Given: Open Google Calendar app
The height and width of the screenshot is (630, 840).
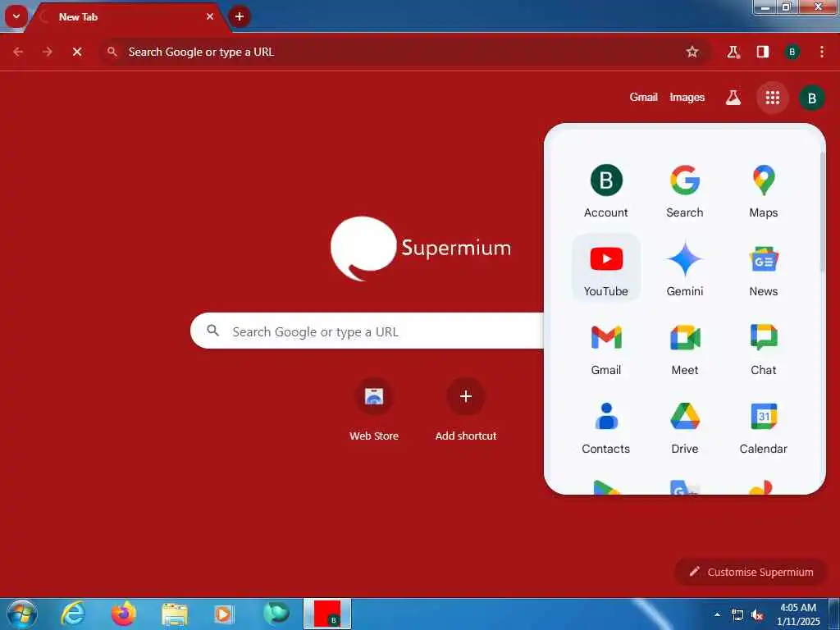Looking at the screenshot, I should (764, 427).
